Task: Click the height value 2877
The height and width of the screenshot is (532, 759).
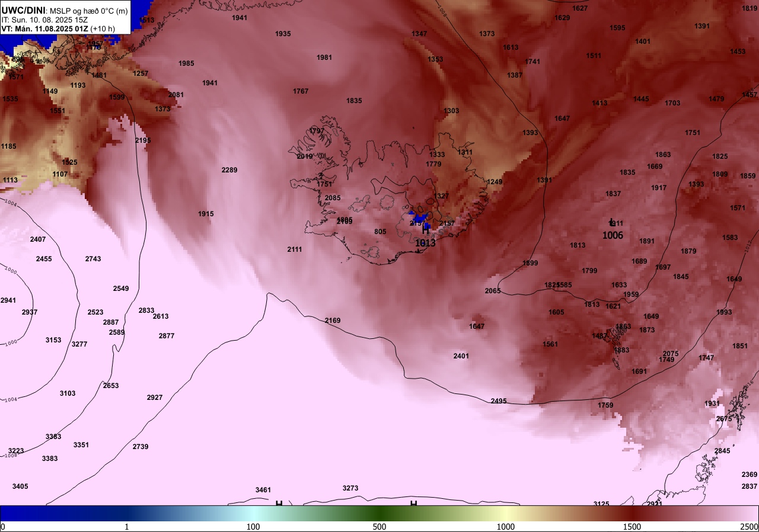Action: pos(167,336)
